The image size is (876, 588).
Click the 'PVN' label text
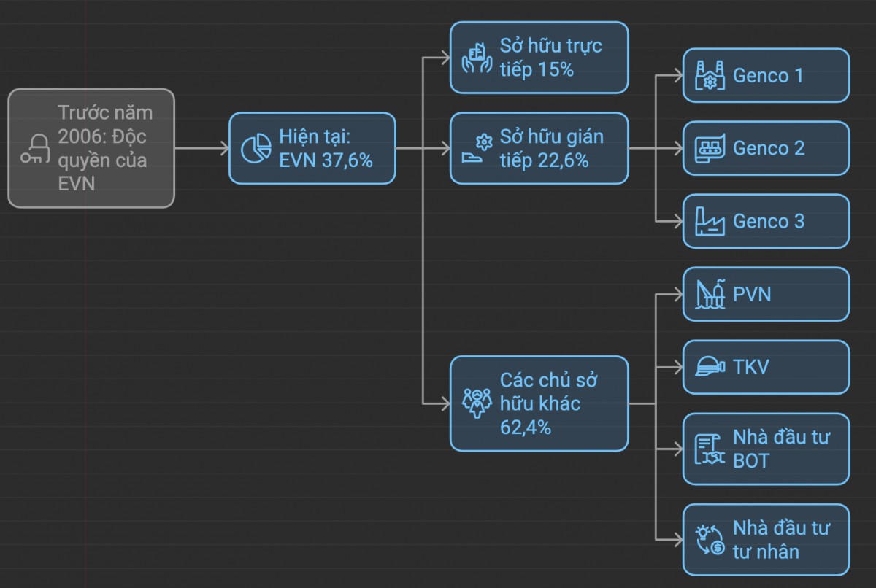click(752, 294)
